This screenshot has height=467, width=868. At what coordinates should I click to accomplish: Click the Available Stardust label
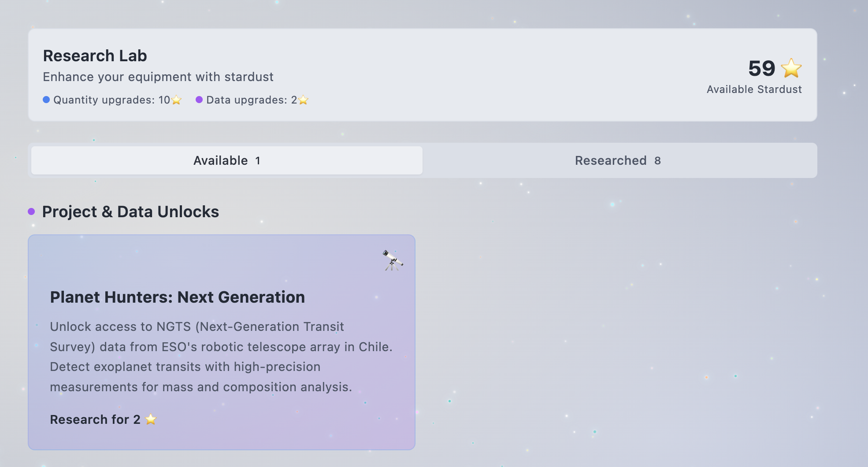pos(754,89)
